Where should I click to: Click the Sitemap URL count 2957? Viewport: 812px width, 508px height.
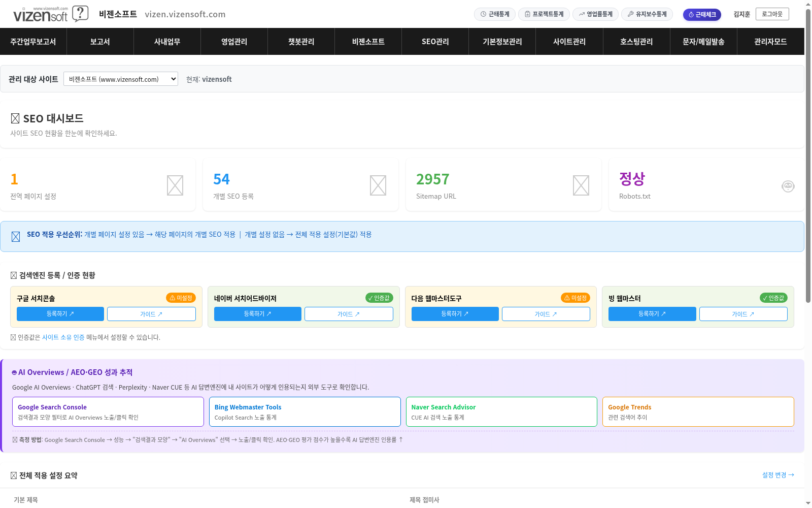433,179
